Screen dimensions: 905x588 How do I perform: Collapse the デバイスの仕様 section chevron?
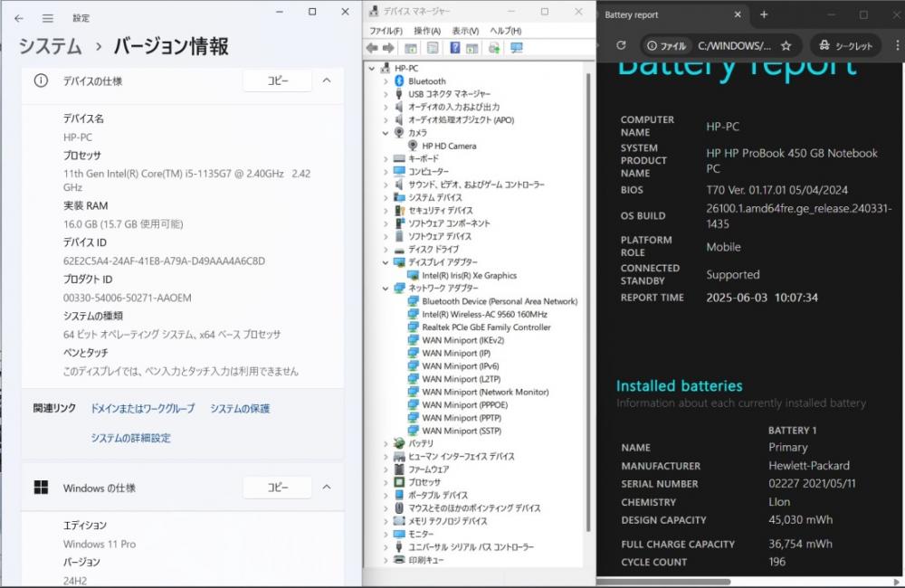(327, 81)
